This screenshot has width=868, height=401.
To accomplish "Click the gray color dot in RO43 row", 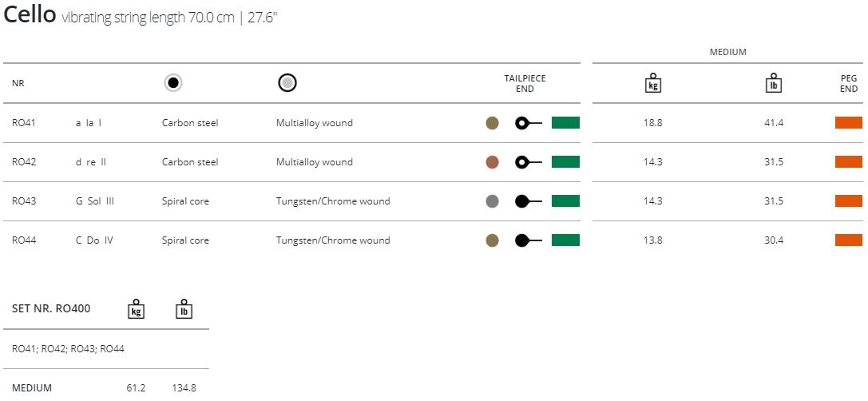I will [x=492, y=201].
